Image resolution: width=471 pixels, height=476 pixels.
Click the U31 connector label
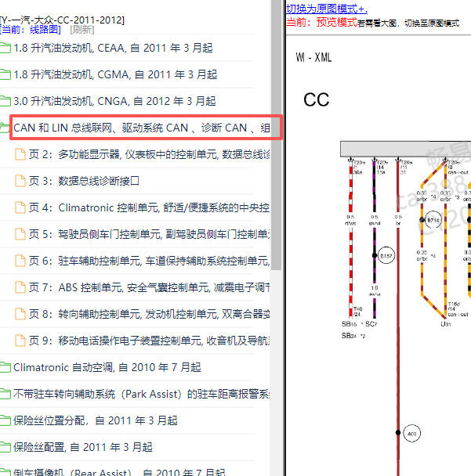pos(446,324)
